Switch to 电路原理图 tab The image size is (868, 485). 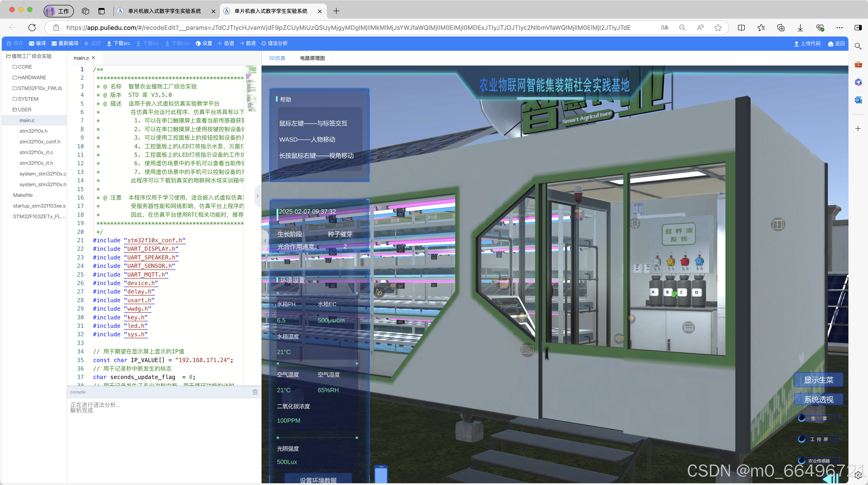[x=312, y=58]
